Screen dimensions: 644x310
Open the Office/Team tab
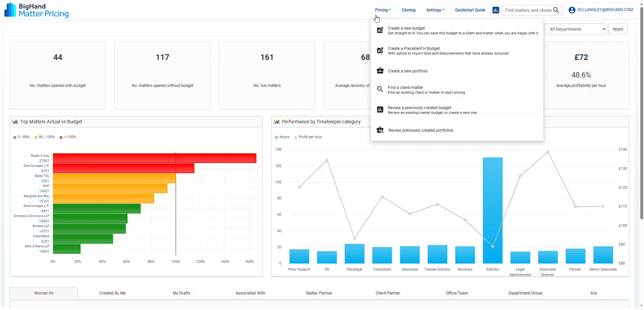457,293
